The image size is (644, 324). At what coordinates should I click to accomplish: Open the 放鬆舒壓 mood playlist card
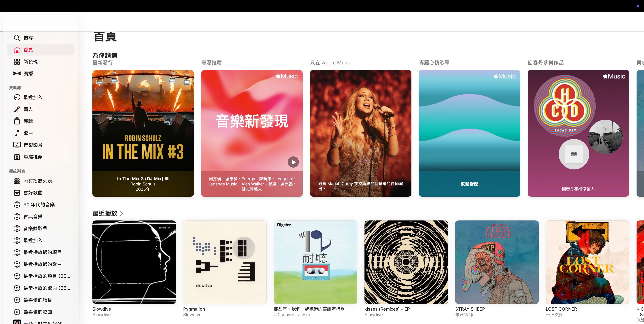point(469,133)
